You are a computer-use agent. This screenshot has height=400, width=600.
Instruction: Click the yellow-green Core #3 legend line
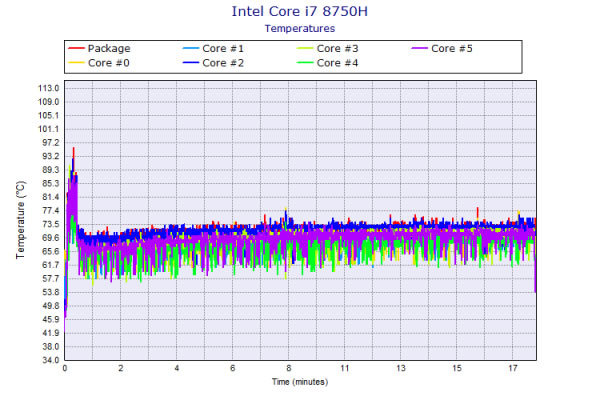[305, 48]
